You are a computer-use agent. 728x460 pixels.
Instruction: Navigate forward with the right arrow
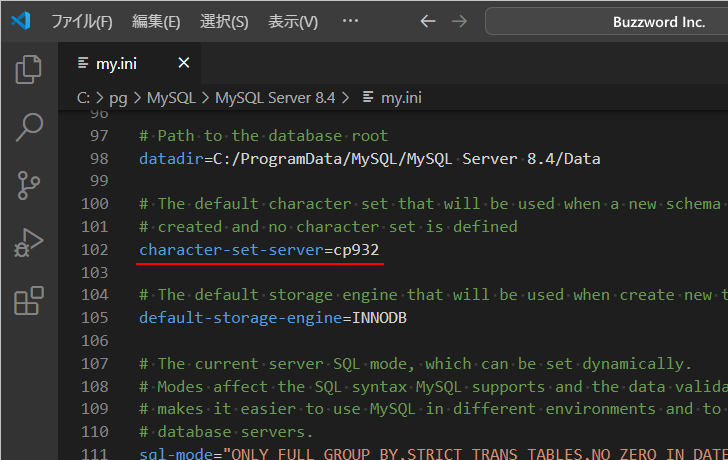459,21
